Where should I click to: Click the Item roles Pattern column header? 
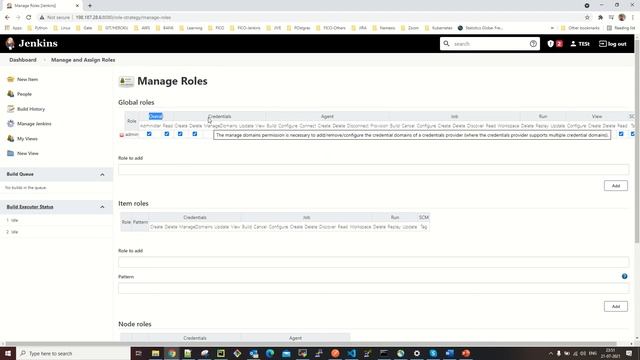140,222
